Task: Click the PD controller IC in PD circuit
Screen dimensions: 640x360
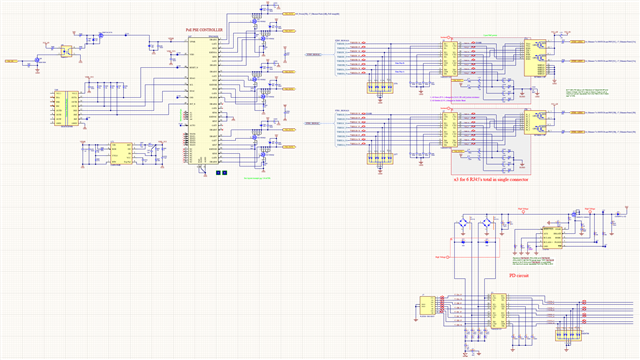Action: tap(552, 238)
